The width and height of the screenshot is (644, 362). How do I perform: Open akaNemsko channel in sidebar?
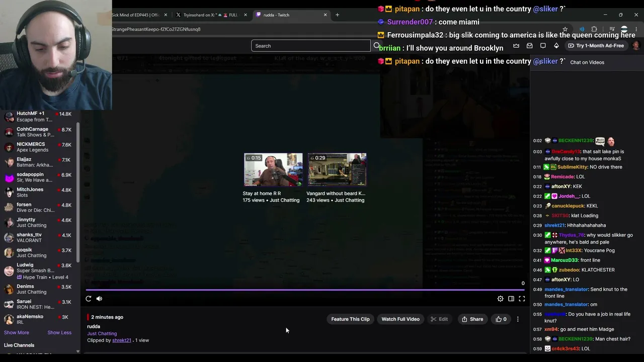38,319
